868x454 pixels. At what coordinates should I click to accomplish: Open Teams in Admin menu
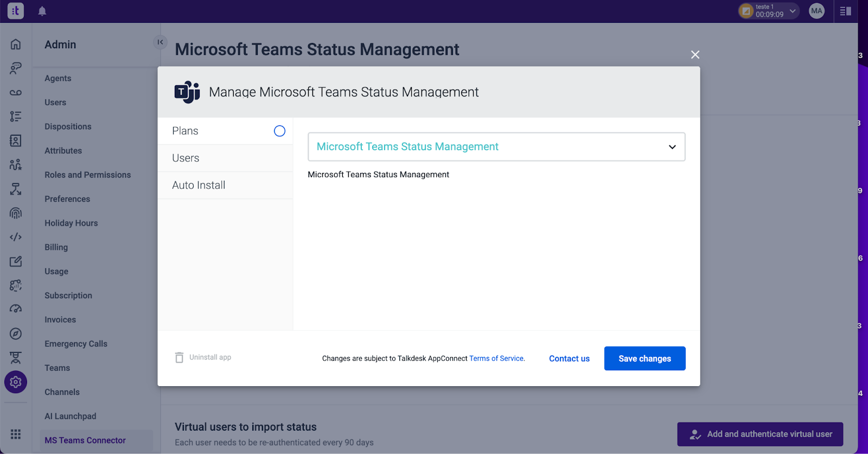point(58,368)
